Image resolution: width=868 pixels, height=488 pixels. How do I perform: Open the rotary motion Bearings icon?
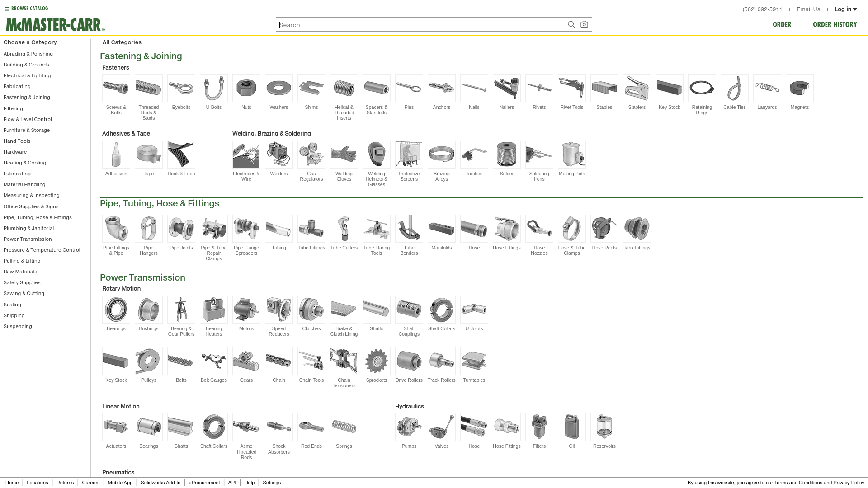(116, 310)
